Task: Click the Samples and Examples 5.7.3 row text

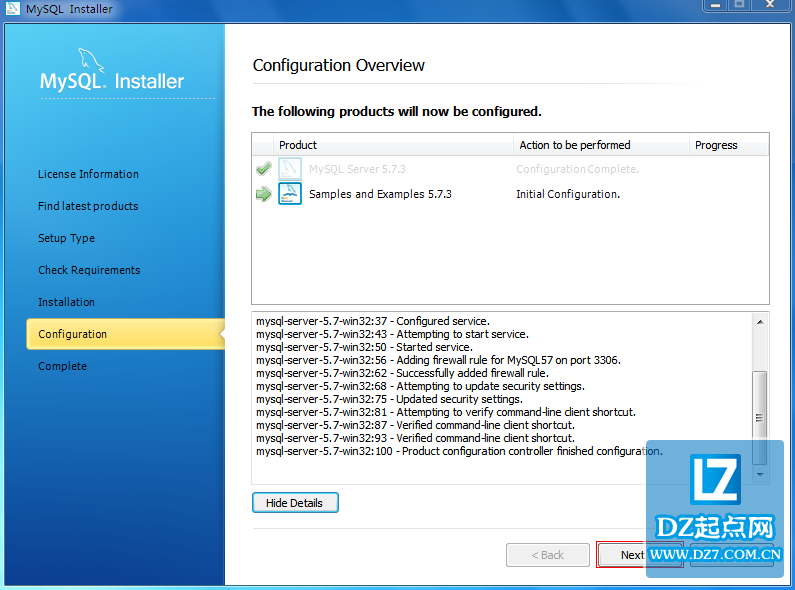Action: pyautogui.click(x=380, y=194)
